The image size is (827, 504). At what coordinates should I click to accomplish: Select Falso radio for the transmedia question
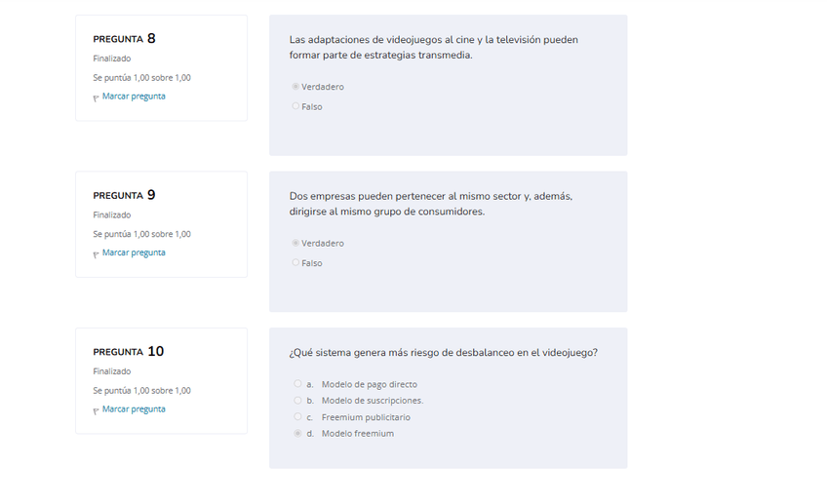pos(295,106)
